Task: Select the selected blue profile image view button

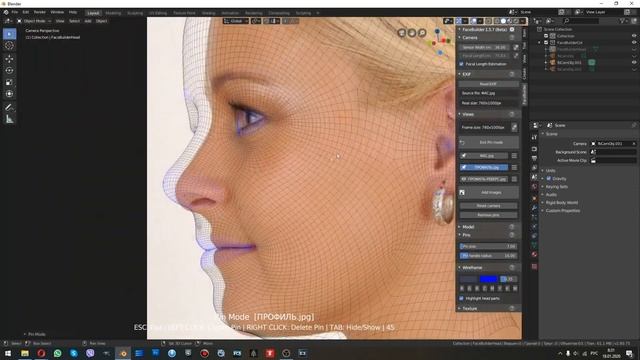Action: point(484,167)
